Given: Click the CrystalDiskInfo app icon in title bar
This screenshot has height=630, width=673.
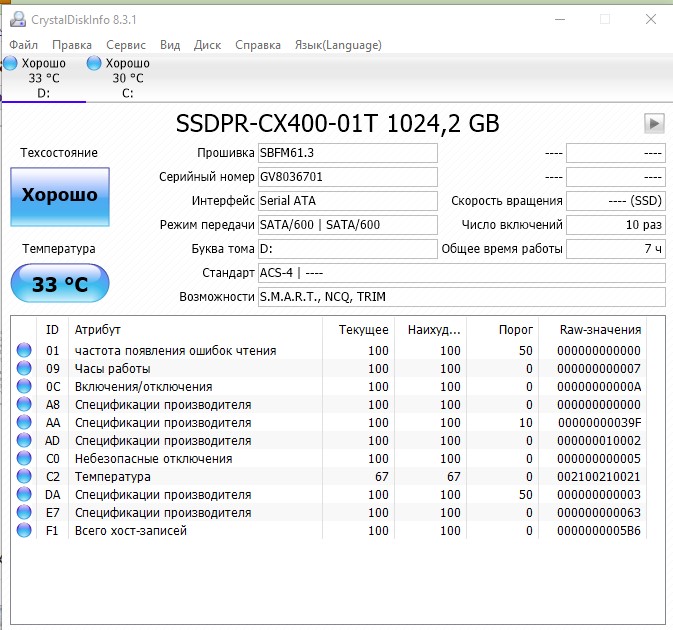Looking at the screenshot, I should pyautogui.click(x=18, y=19).
